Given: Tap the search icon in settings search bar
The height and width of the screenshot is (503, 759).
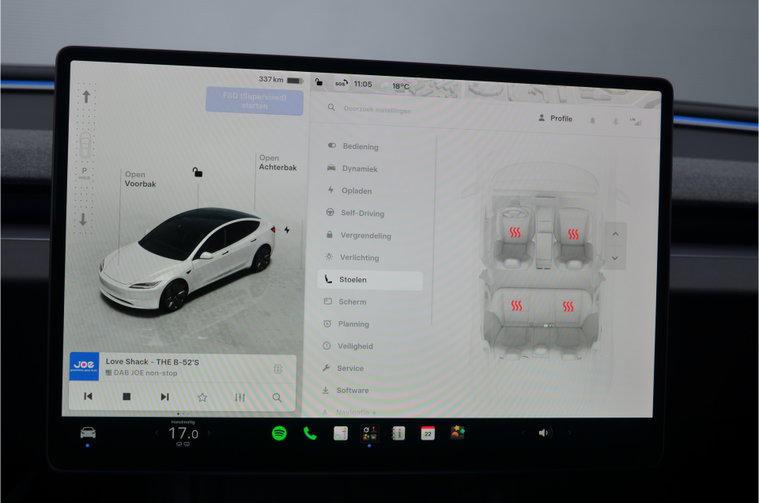Looking at the screenshot, I should 331,107.
